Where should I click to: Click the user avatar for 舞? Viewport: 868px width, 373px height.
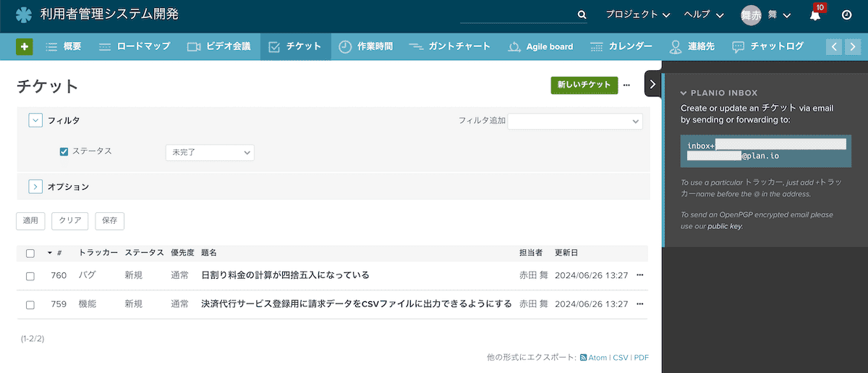pyautogui.click(x=751, y=15)
